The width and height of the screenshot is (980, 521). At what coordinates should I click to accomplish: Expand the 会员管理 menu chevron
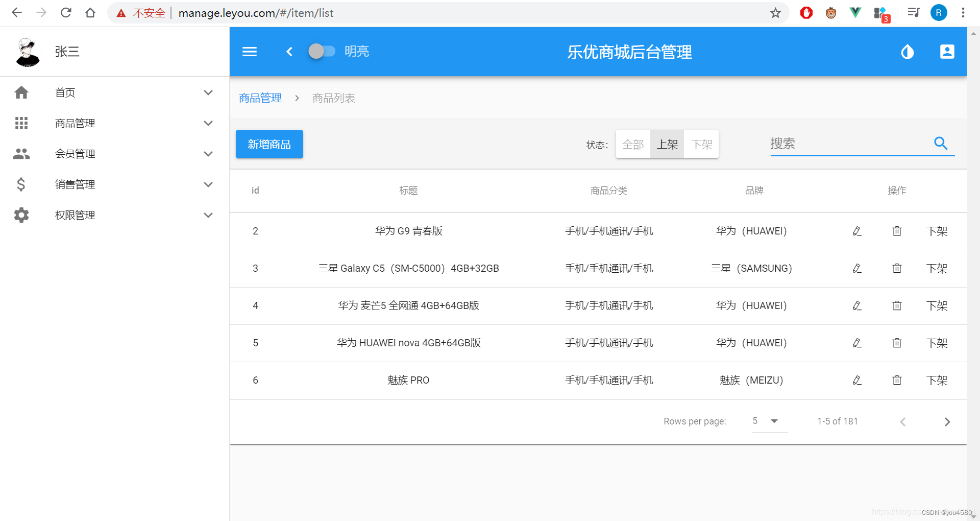point(208,154)
